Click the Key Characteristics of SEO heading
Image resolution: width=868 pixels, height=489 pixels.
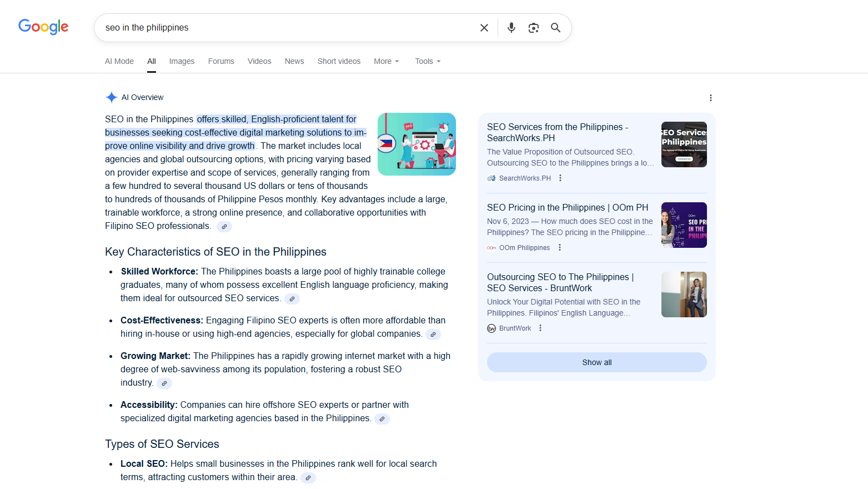(x=215, y=252)
